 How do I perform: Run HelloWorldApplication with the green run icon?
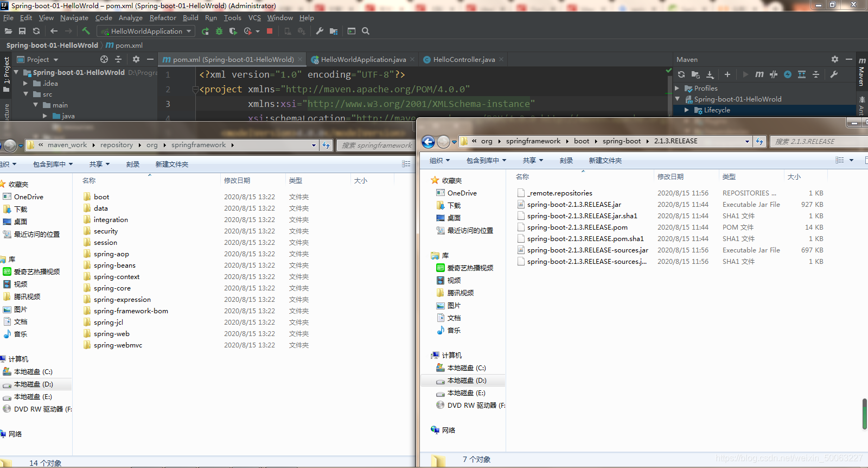[x=205, y=31]
